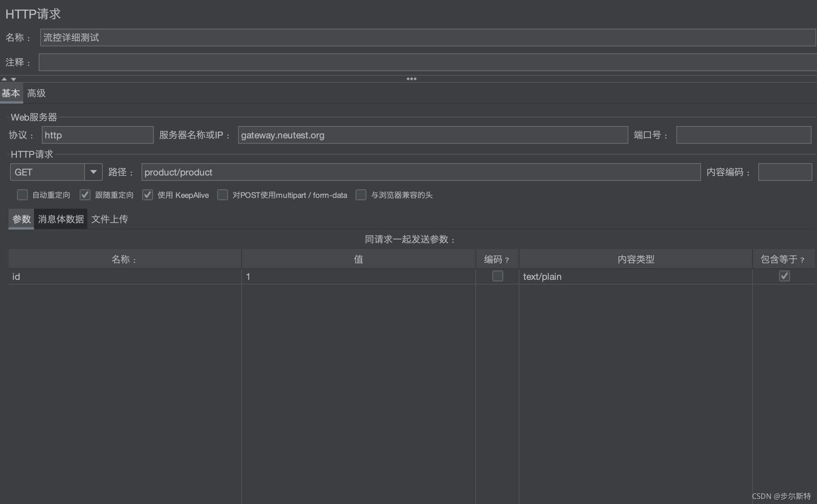Viewport: 817px width, 504px height.
Task: Enable the 自动重定向 checkbox
Action: [22, 195]
